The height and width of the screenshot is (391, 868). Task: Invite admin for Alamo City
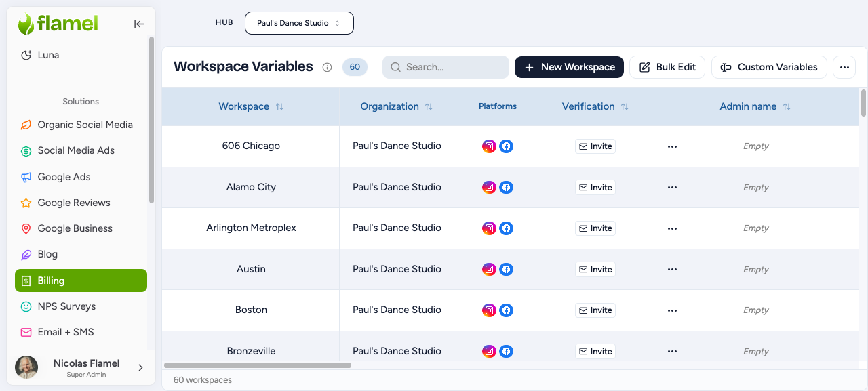595,188
